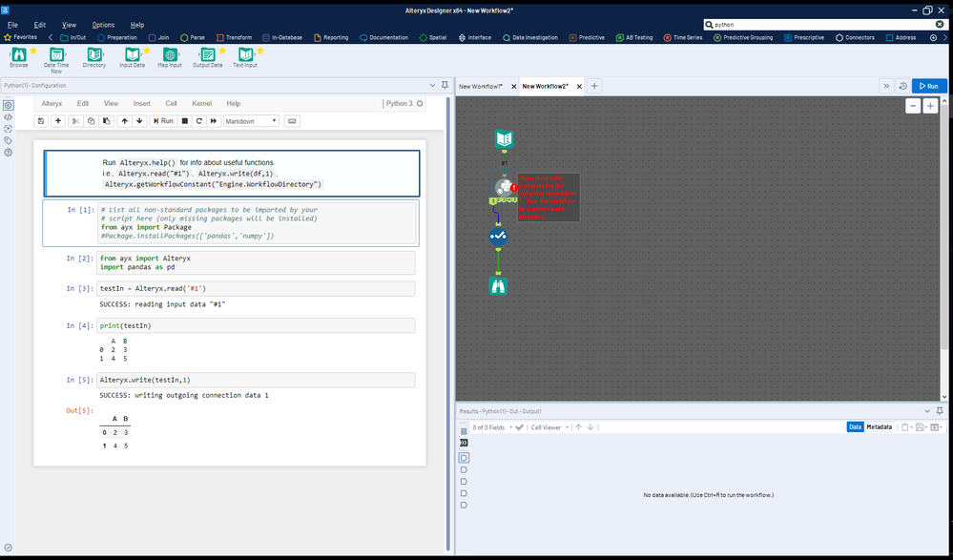953x560 pixels.
Task: Open the Navigation icon in configuration sidebar
Action: click(x=8, y=128)
